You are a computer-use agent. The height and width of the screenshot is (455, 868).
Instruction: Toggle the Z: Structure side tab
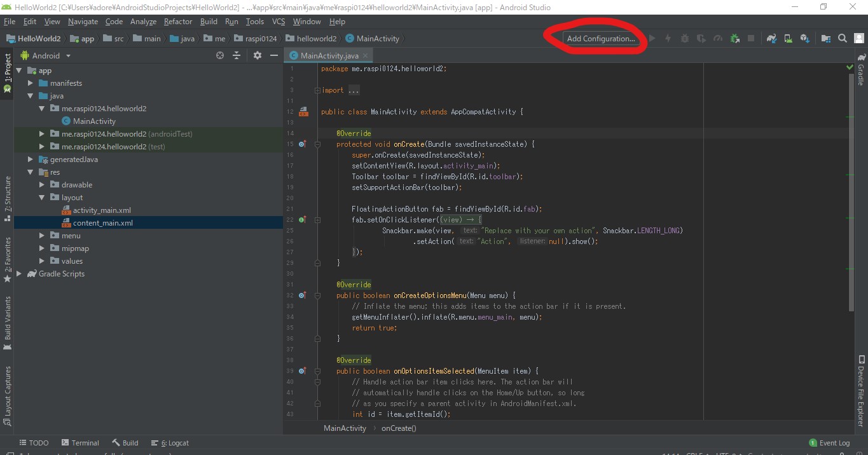click(x=7, y=198)
